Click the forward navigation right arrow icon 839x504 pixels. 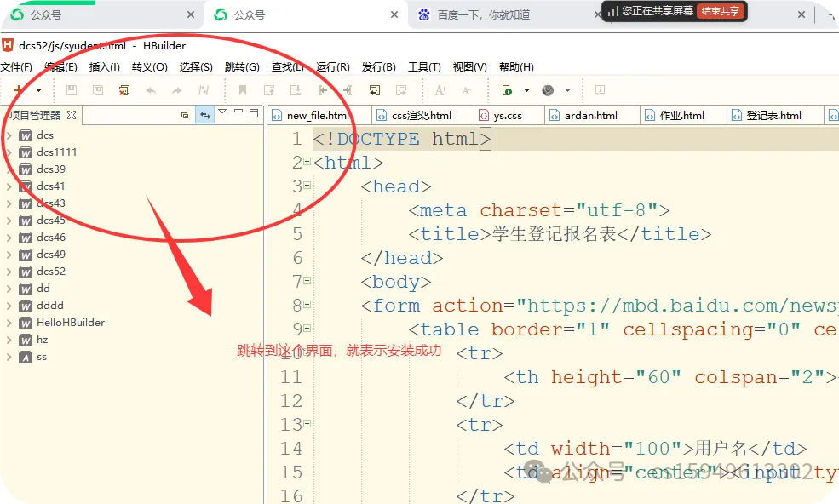click(x=348, y=90)
